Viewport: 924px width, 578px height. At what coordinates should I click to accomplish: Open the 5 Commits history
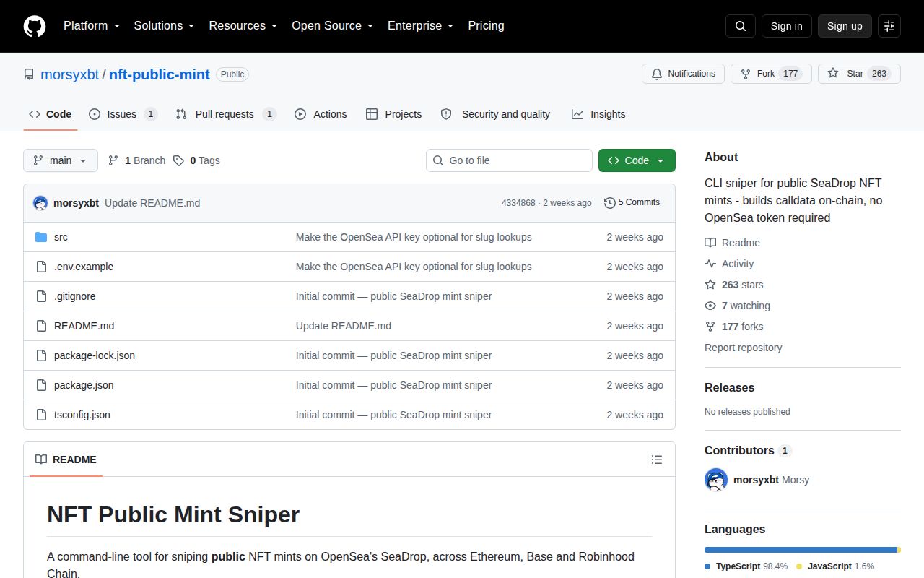click(632, 202)
